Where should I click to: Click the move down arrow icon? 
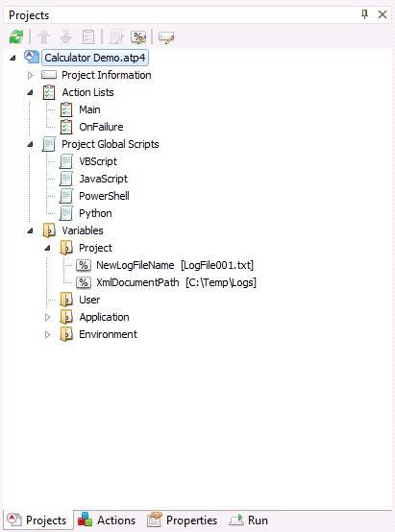tap(66, 36)
